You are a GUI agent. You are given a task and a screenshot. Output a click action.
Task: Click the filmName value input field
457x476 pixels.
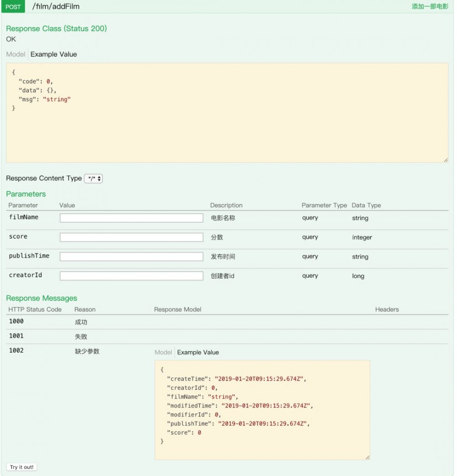click(x=131, y=217)
